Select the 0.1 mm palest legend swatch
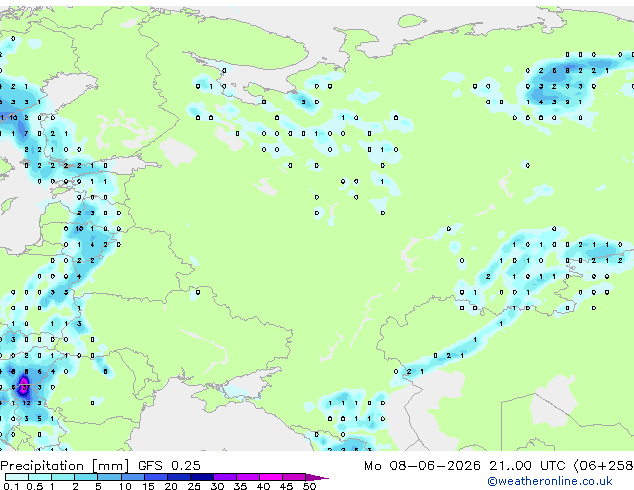 [17, 477]
